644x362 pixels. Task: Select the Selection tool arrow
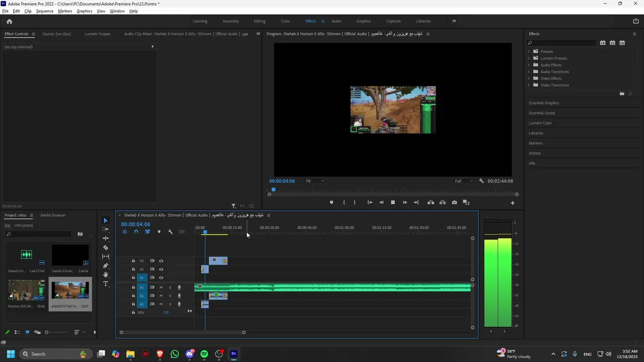click(106, 220)
